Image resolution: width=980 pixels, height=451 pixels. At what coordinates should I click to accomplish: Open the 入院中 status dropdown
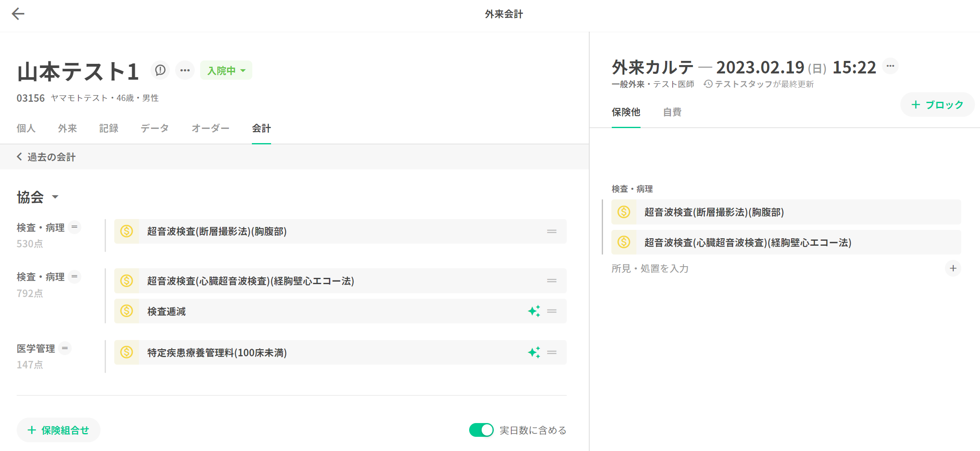[x=226, y=71]
